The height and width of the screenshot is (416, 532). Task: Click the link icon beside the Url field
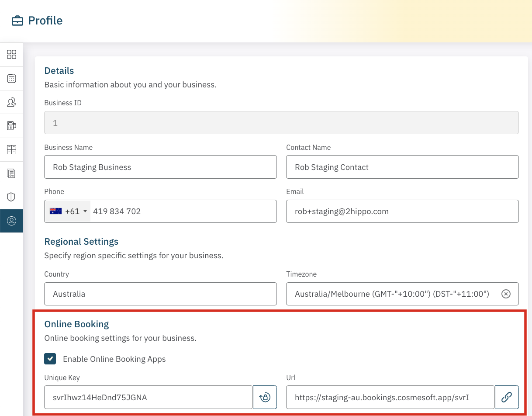[x=507, y=397]
